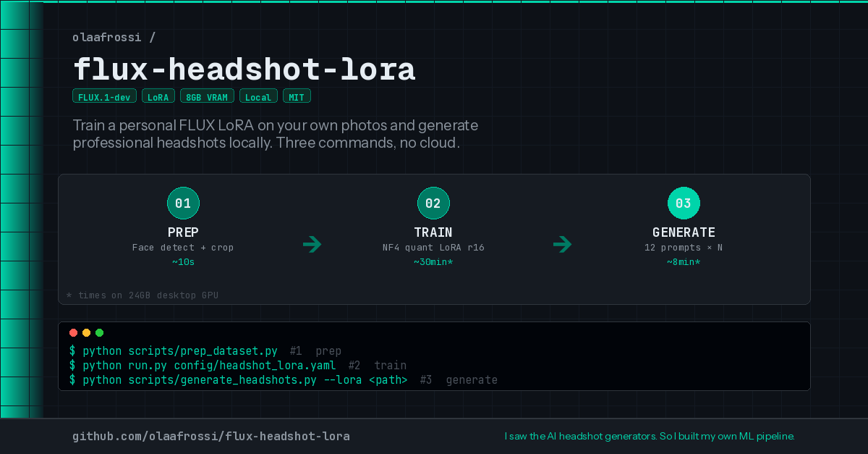This screenshot has width=868, height=454.
Task: Click the step 01 PREP circle icon
Action: 183,203
